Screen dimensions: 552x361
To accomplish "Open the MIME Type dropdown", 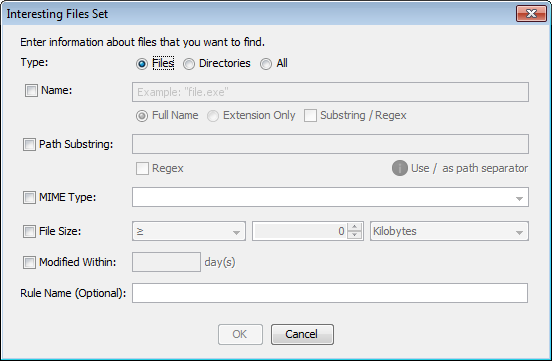I will [330, 197].
